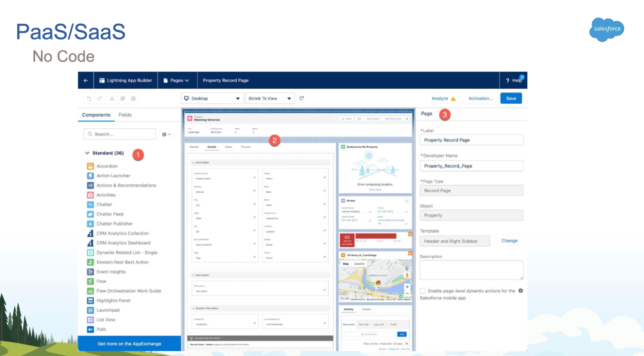Select the Dynamic Related List - Single icon
The width and height of the screenshot is (644, 356).
point(91,252)
